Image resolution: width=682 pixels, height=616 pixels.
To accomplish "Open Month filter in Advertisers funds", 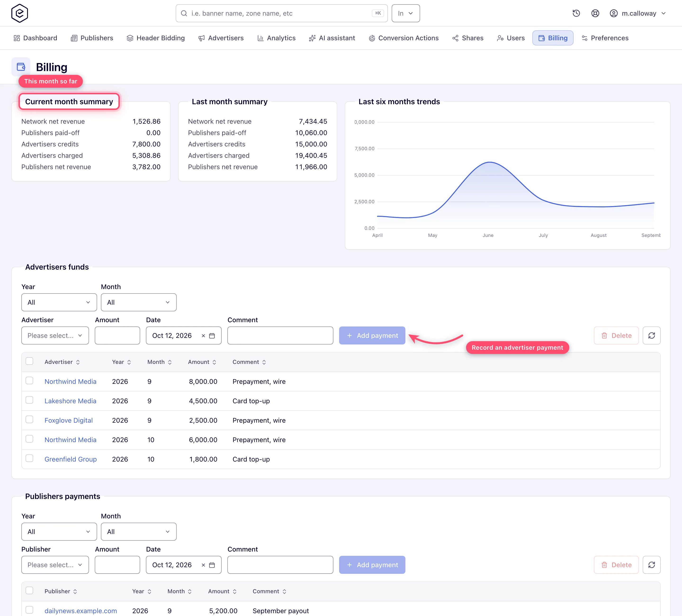I will point(138,302).
